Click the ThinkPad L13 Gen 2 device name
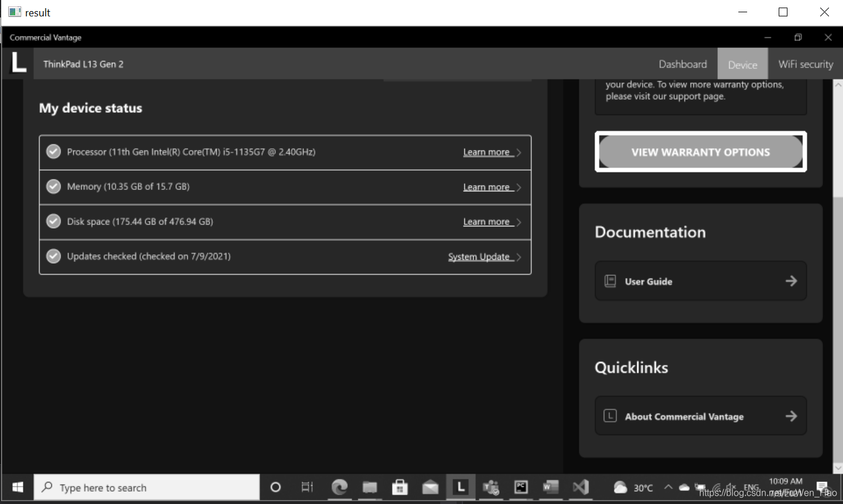The width and height of the screenshot is (843, 504). (x=83, y=64)
